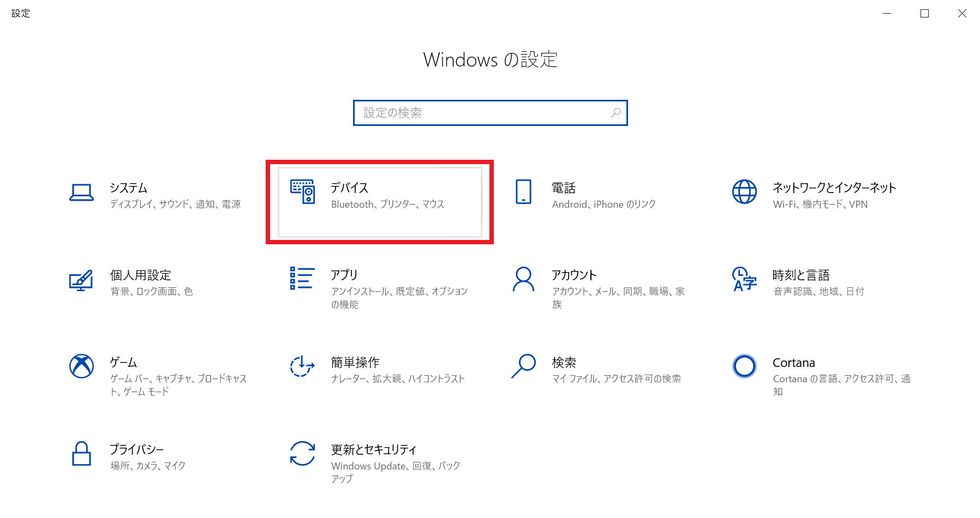Maximize the 設定 window
Screen dimensions: 980x518
[924, 13]
